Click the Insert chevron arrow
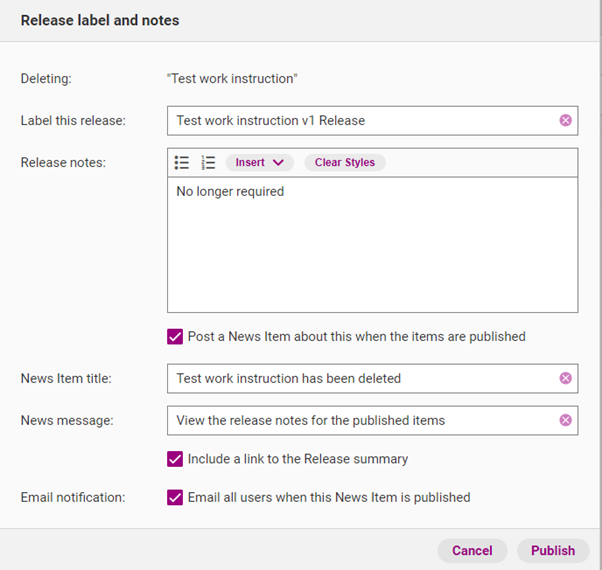Image resolution: width=602 pixels, height=570 pixels. click(278, 163)
